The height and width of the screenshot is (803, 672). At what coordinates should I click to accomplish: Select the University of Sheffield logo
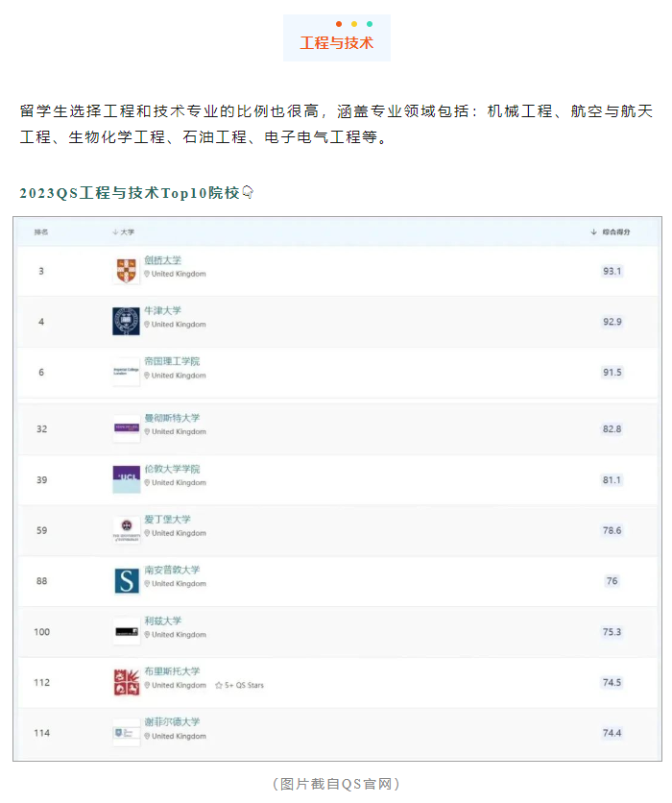point(127,733)
